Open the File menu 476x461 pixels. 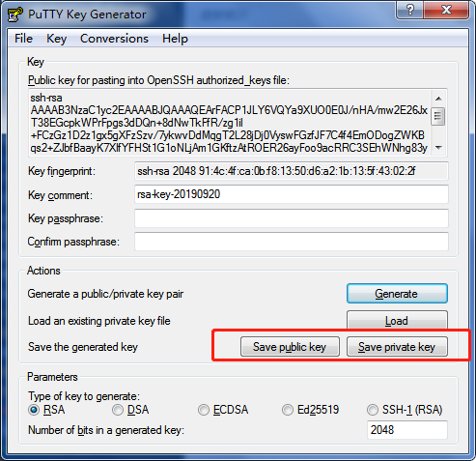pos(23,39)
